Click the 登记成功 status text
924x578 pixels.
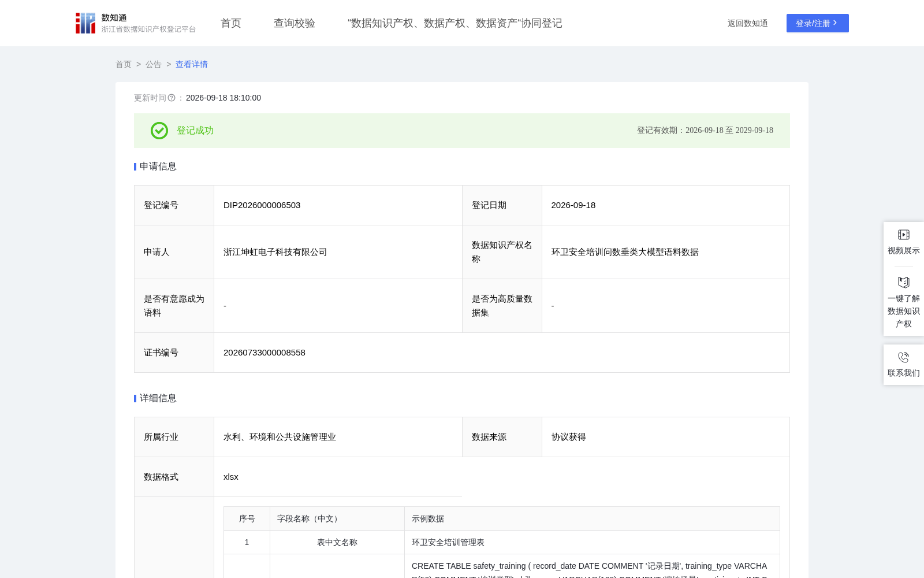[x=195, y=131]
